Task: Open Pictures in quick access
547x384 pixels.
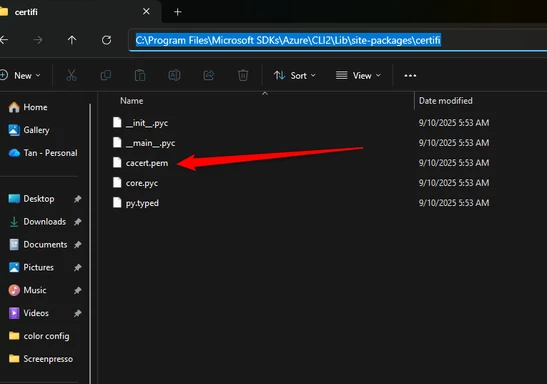Action: pos(31,268)
